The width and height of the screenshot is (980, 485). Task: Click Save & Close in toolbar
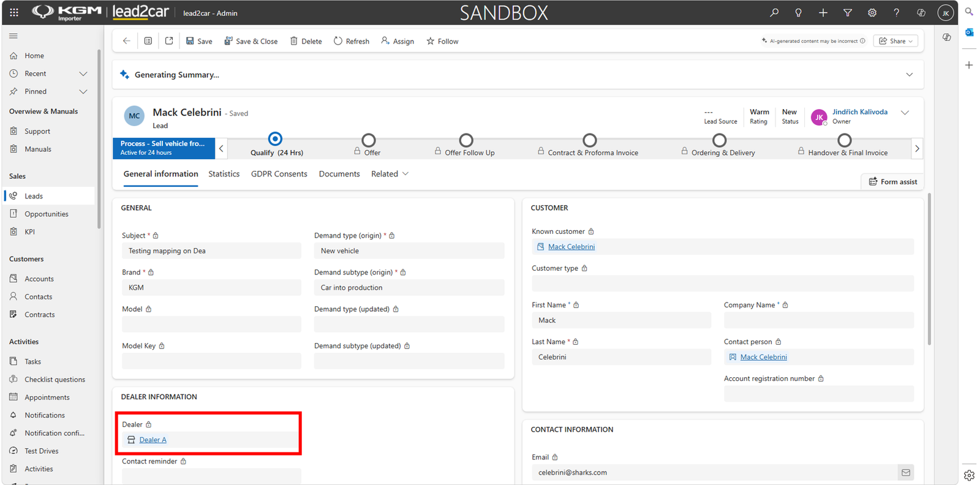click(x=251, y=41)
